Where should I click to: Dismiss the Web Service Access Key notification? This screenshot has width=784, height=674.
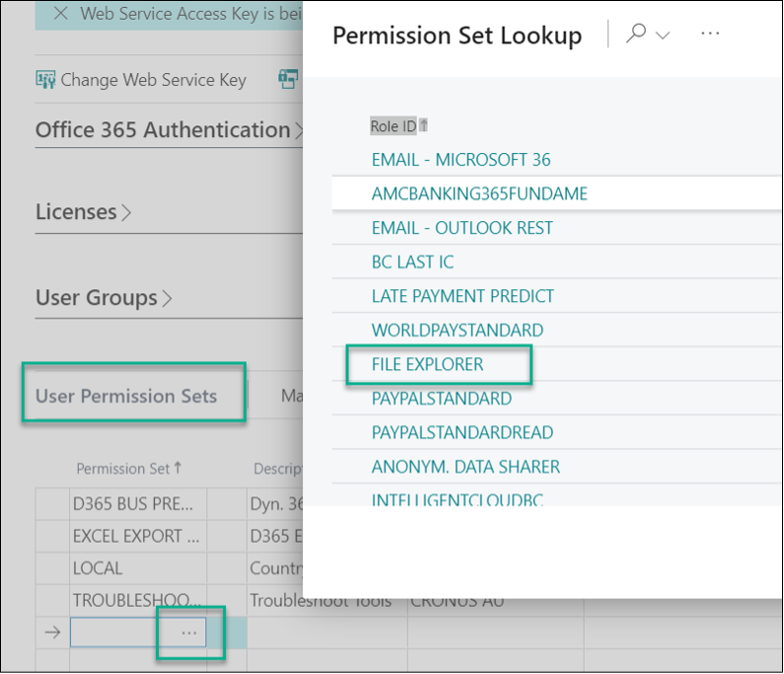coord(61,14)
